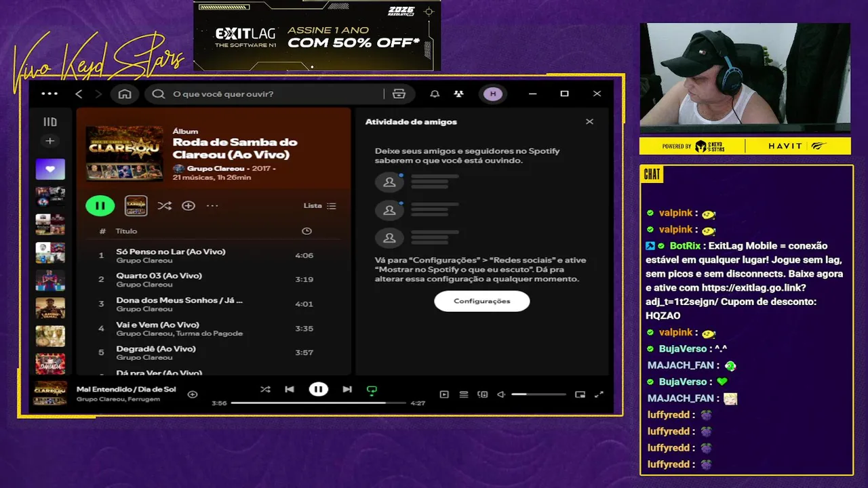The image size is (868, 488).
Task: Skip to previous track
Action: pos(290,389)
